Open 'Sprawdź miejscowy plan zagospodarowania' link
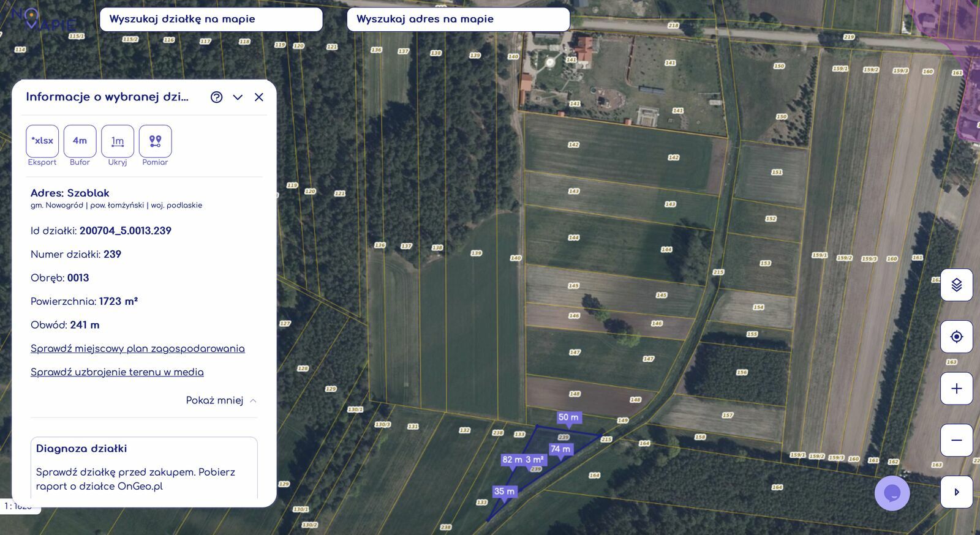980x535 pixels. [138, 349]
